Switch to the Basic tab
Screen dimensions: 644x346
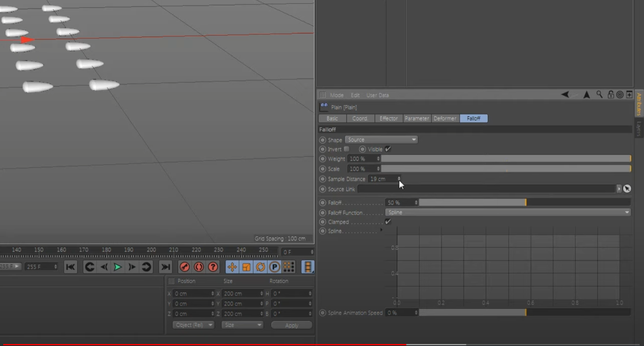332,119
